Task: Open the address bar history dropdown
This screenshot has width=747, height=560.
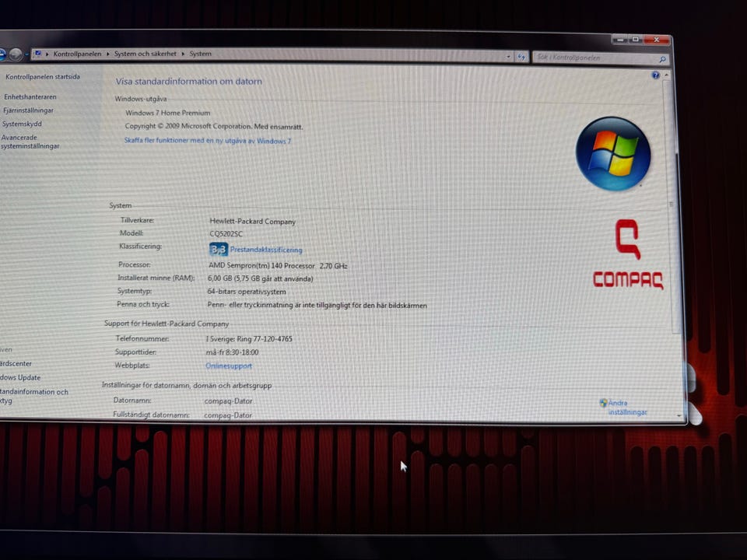Action: [508, 57]
